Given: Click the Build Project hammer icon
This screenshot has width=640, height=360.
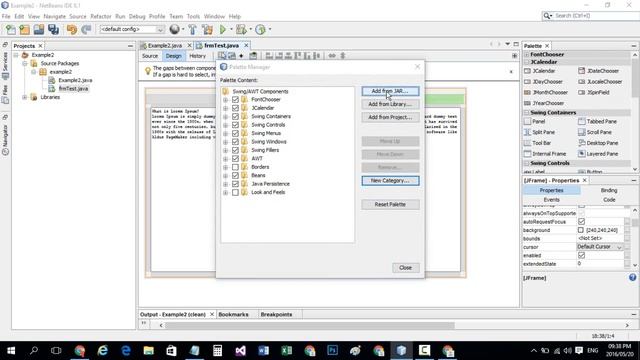Looking at the screenshot, I should point(193,29).
